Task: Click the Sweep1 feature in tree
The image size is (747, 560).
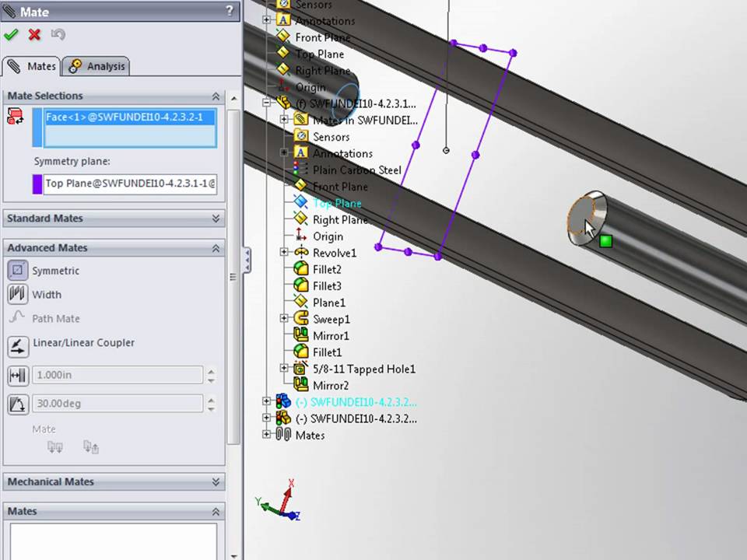Action: coord(331,319)
